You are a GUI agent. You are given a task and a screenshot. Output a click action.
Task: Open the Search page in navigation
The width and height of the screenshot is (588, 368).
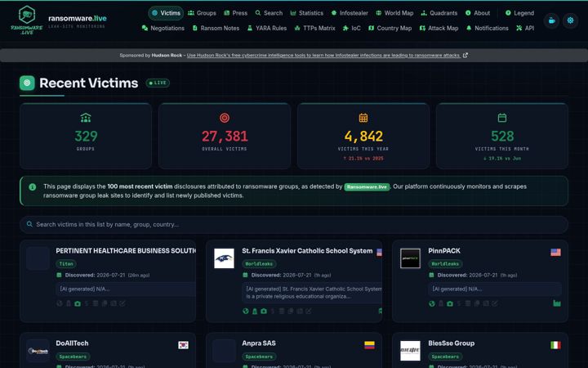[x=269, y=13]
